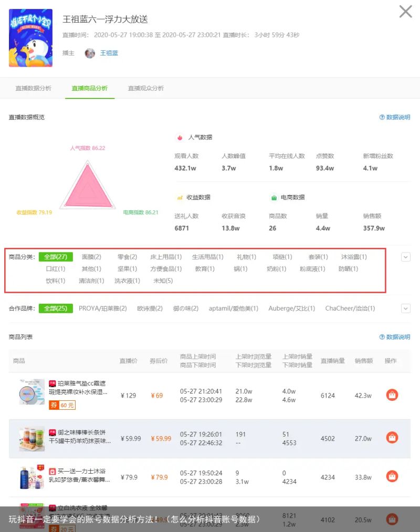Viewport: 420px width, 532px height.
Task: Open streamer 王祖蓝 profile link
Action: pos(109,53)
